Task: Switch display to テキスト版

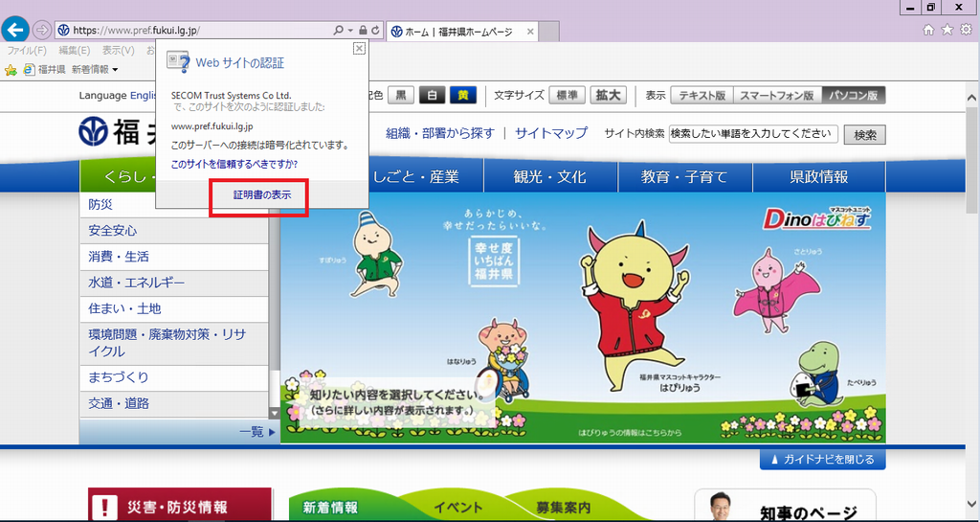Action: pos(702,95)
